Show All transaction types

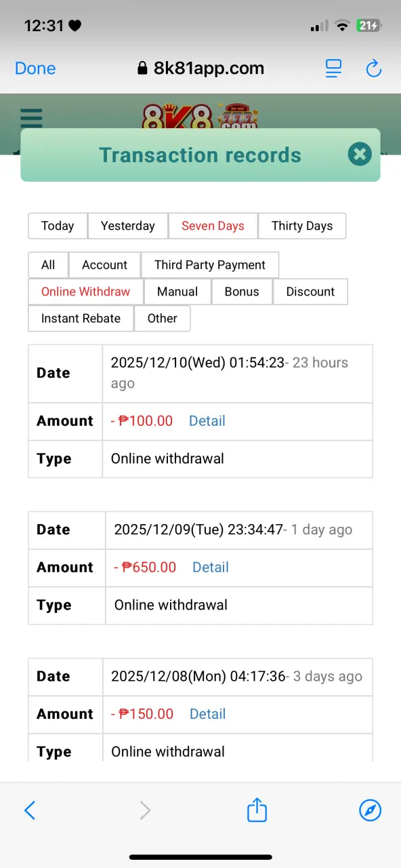[x=48, y=264]
